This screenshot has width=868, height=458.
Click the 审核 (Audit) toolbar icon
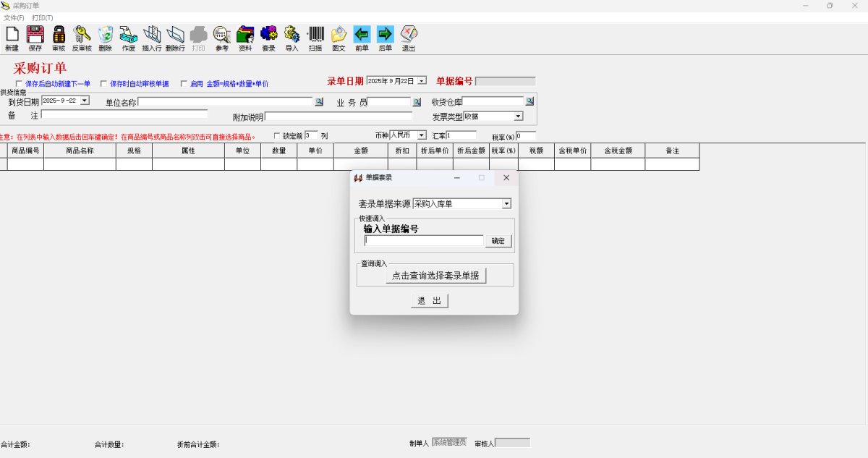pyautogui.click(x=58, y=38)
